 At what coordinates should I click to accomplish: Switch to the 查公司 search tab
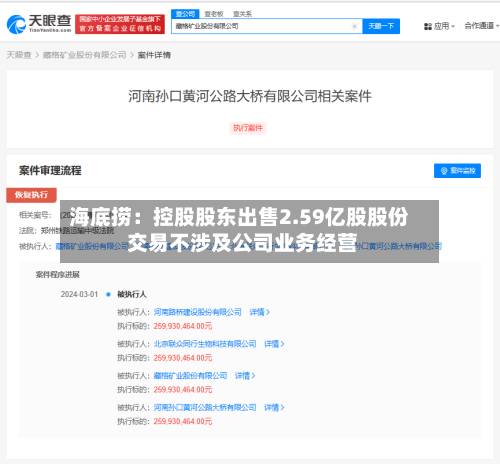click(185, 14)
